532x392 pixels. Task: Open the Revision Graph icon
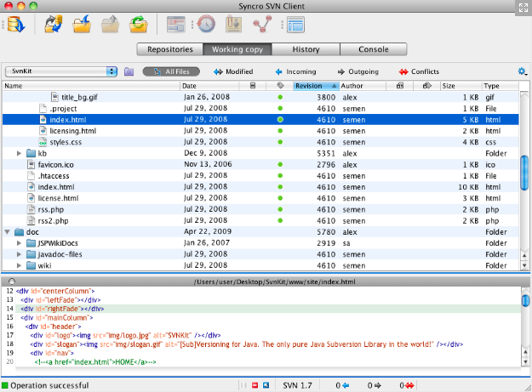click(x=262, y=25)
